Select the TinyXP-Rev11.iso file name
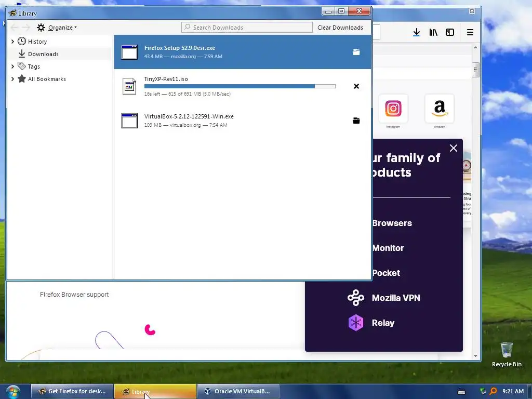 (x=166, y=79)
